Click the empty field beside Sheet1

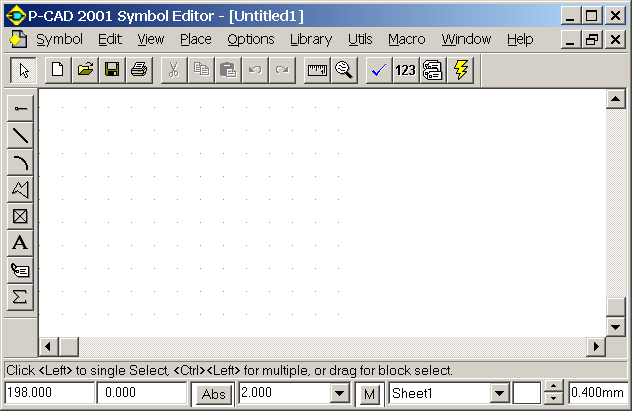526,393
